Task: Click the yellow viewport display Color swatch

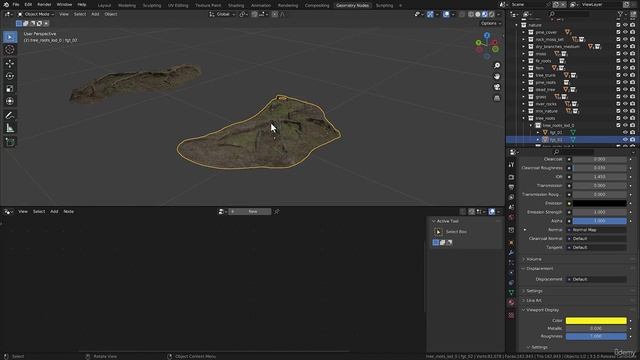Action: coord(596,321)
